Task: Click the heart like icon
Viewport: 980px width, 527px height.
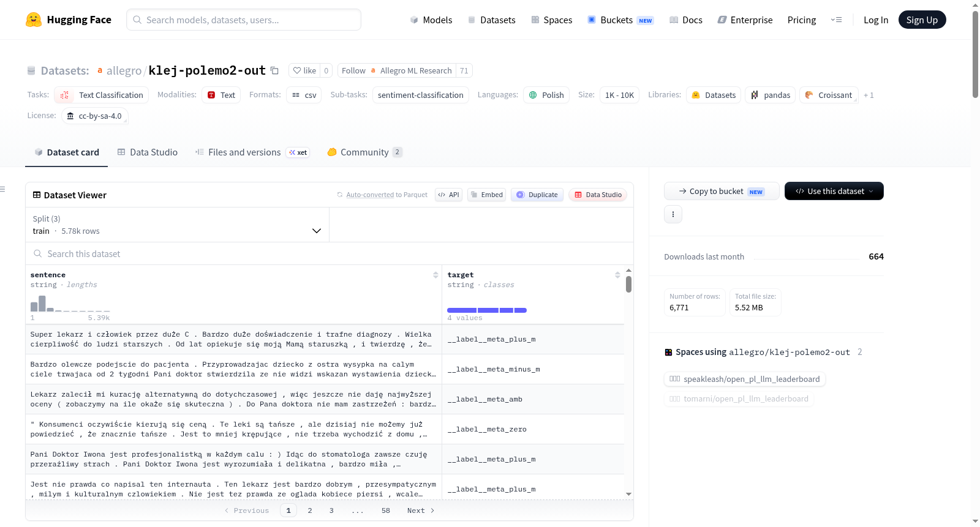Action: pos(297,70)
